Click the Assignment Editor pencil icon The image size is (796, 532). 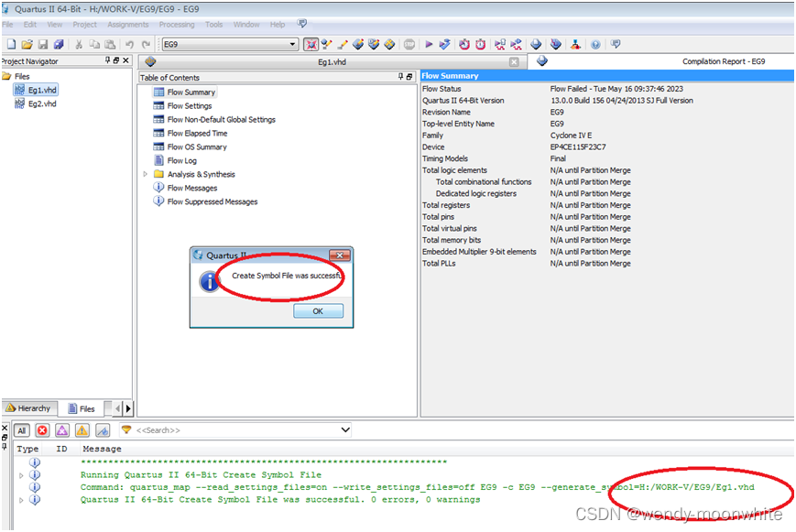pyautogui.click(x=343, y=45)
